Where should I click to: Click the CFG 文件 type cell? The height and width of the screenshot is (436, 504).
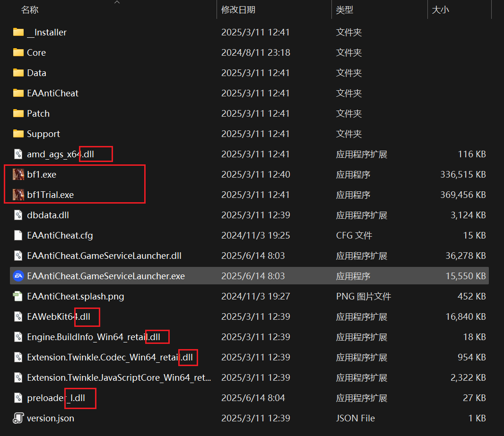354,235
